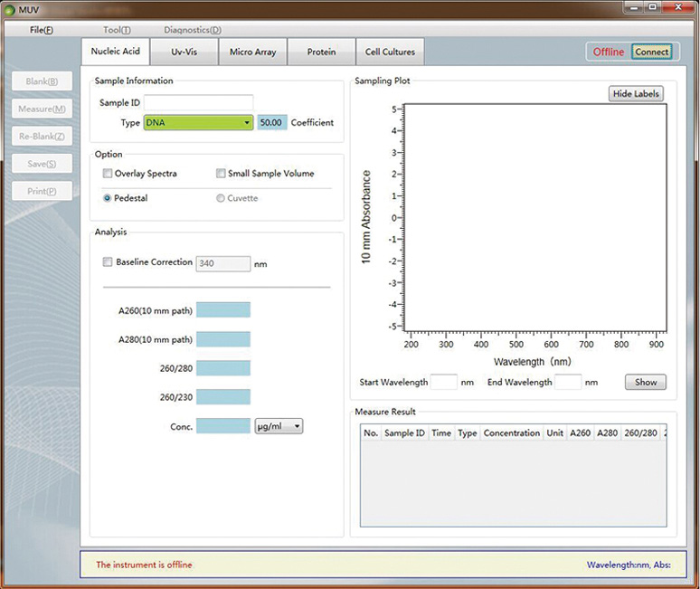Open the File menu
The image size is (700, 589).
pyautogui.click(x=42, y=30)
